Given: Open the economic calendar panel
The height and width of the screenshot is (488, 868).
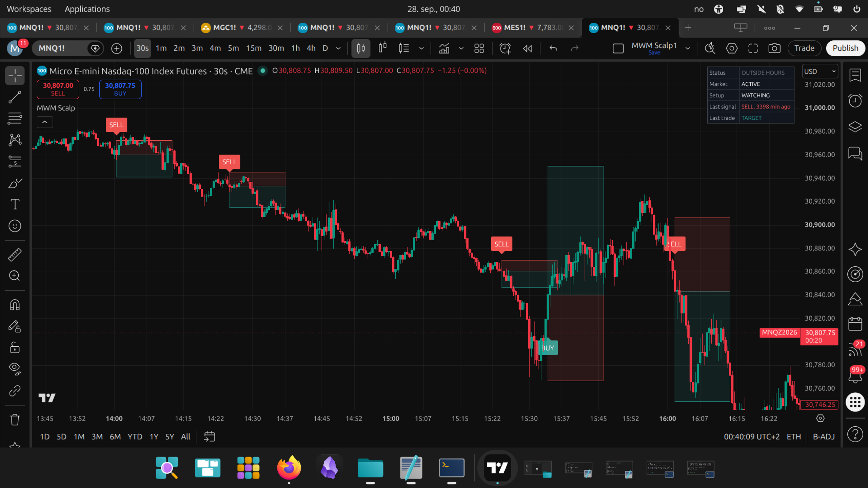Looking at the screenshot, I should (855, 324).
